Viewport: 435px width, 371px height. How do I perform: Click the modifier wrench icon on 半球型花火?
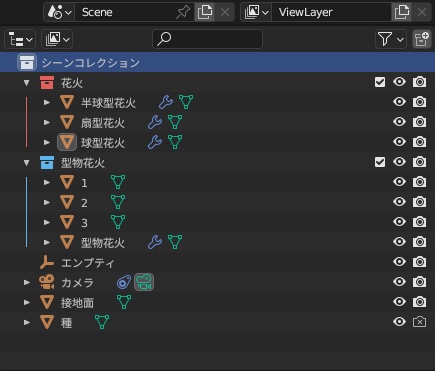click(x=166, y=102)
